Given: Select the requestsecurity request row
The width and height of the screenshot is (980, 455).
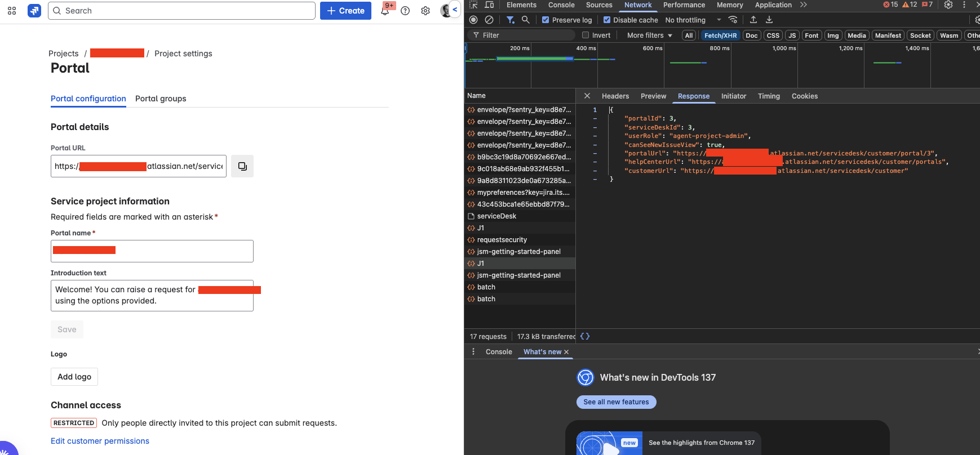Looking at the screenshot, I should pos(520,240).
